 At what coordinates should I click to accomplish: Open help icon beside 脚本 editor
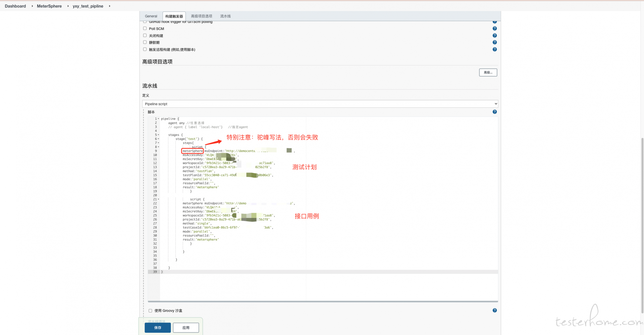494,112
